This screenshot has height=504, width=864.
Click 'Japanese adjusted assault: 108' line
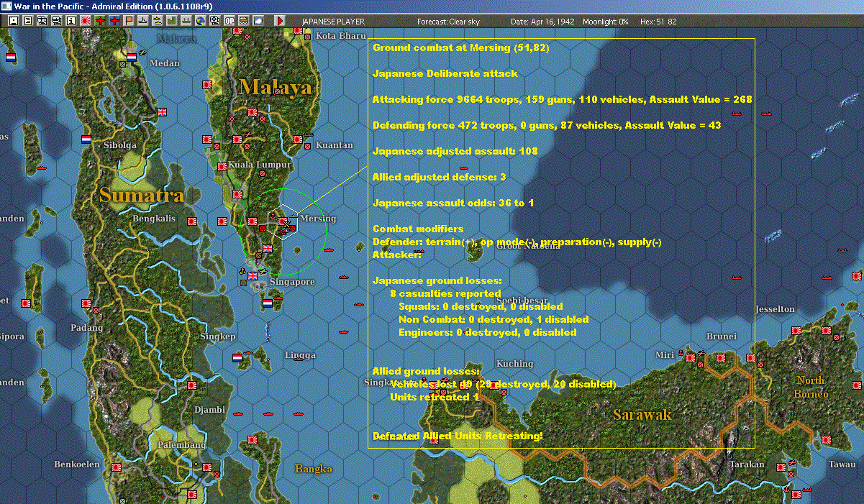coord(455,151)
